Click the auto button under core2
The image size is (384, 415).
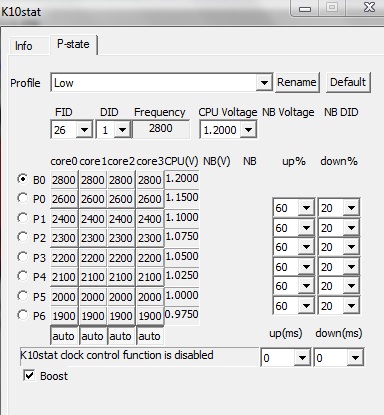(121, 336)
